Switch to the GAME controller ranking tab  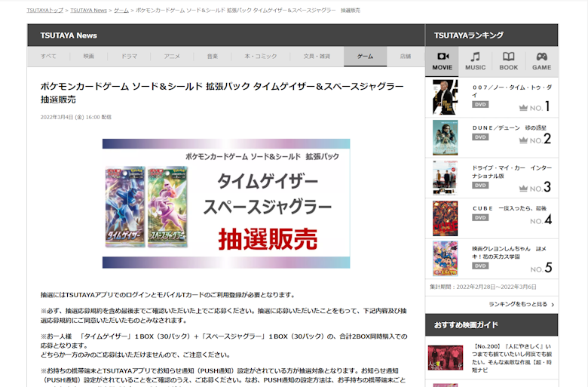point(541,62)
